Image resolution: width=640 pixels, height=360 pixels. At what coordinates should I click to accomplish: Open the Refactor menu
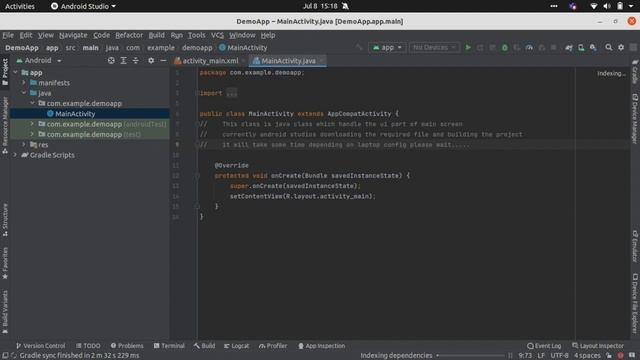[129, 35]
